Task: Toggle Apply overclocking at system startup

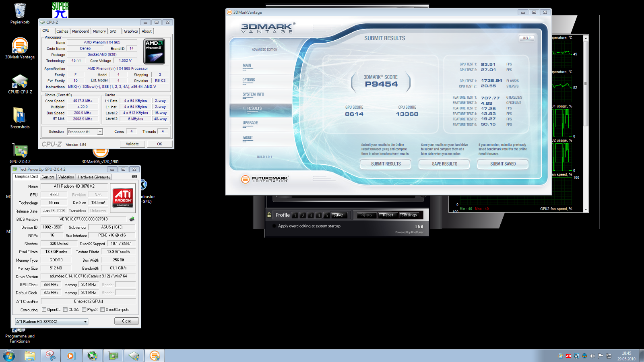Action: pyautogui.click(x=274, y=226)
